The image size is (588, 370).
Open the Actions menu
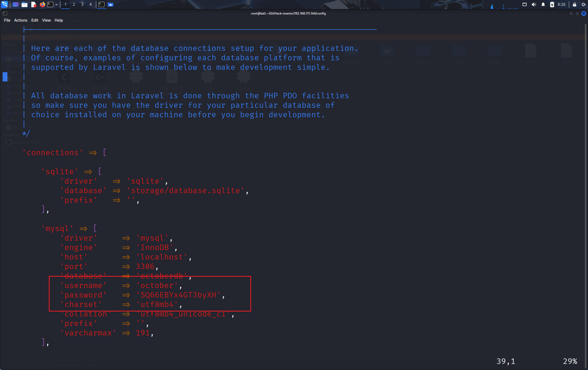click(x=21, y=20)
